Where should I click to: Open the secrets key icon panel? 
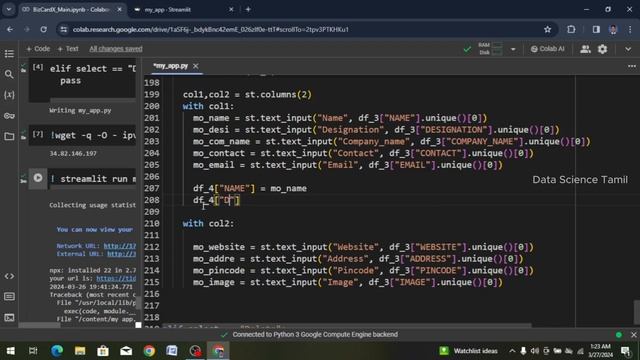[9, 116]
